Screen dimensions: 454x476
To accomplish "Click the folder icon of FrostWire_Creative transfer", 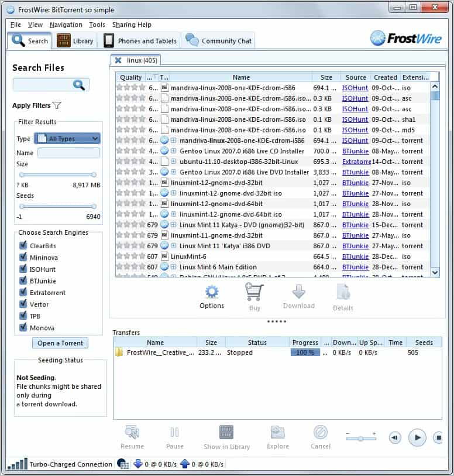I will [119, 352].
